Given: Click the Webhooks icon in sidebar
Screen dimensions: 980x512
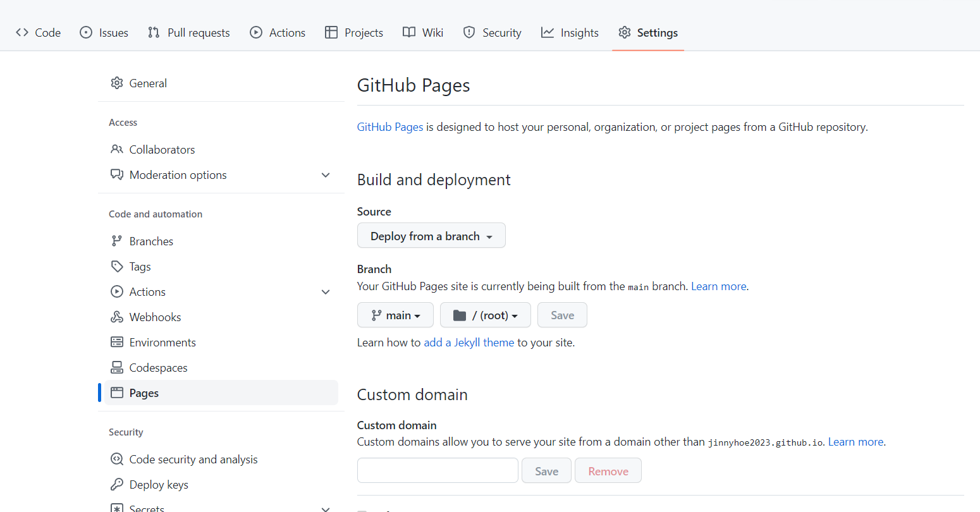Looking at the screenshot, I should [x=117, y=317].
